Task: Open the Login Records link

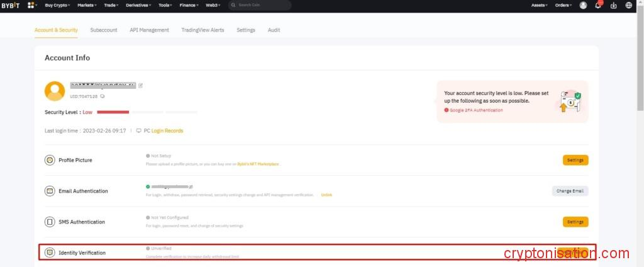Action: point(167,131)
